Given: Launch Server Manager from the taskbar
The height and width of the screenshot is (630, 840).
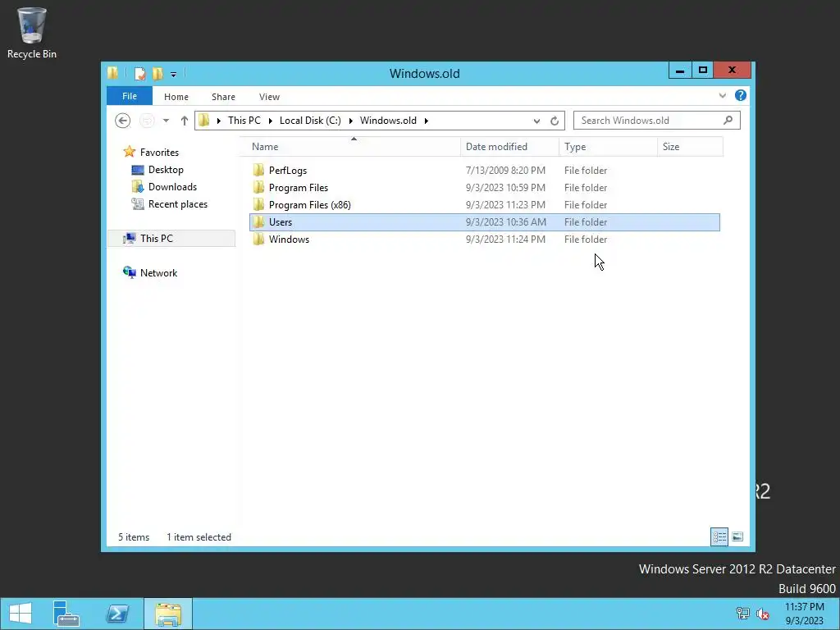Looking at the screenshot, I should coord(66,614).
